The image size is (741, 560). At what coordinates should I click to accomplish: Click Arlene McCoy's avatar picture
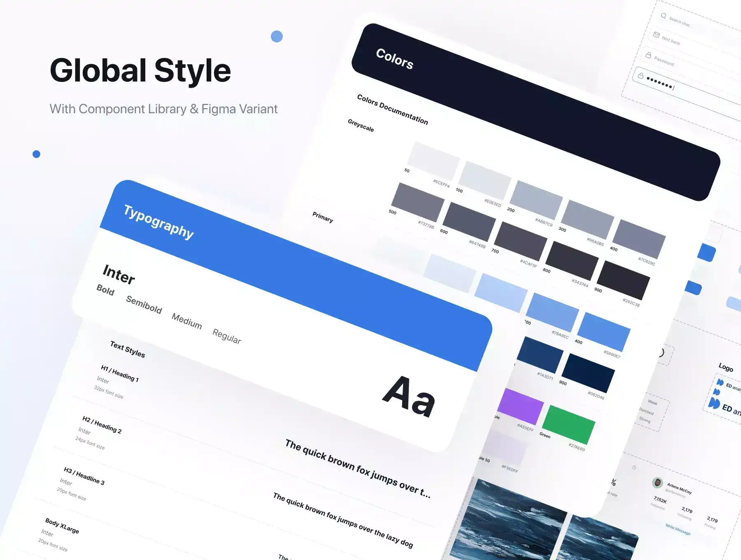[x=657, y=482]
